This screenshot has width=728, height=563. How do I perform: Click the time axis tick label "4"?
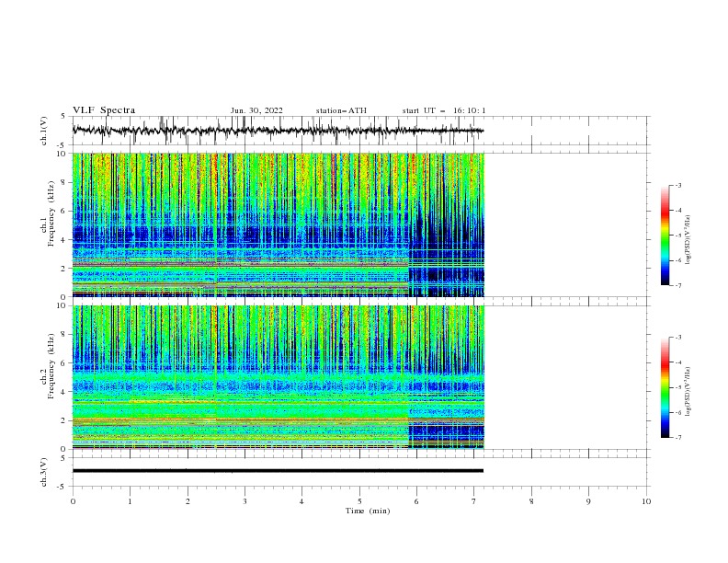click(x=301, y=501)
